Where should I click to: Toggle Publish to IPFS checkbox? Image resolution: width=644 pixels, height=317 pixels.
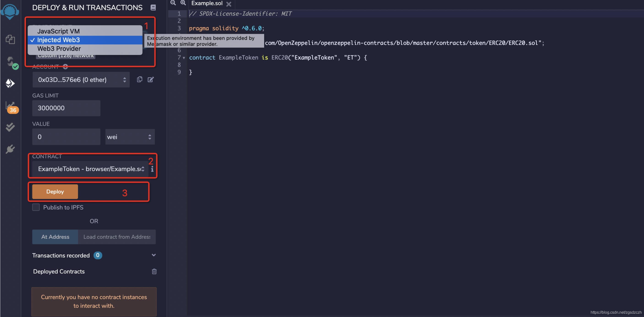click(36, 207)
